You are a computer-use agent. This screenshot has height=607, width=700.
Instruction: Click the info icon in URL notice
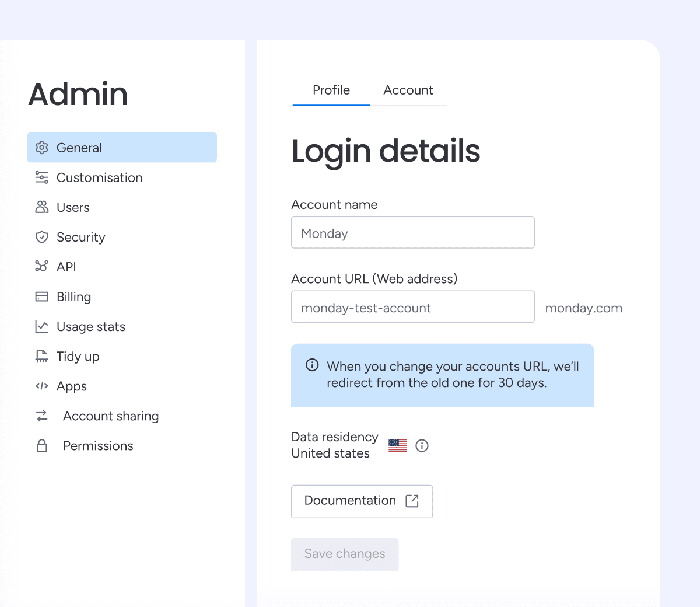point(312,365)
